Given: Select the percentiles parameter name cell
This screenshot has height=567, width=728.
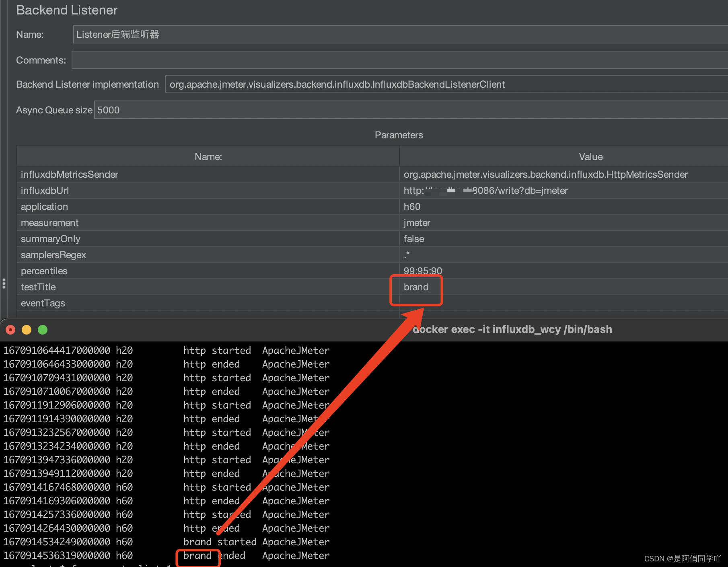Looking at the screenshot, I should tap(208, 271).
